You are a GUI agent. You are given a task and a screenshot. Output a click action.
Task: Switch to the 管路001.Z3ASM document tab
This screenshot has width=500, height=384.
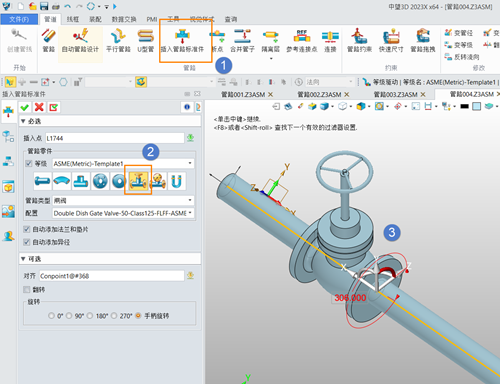click(x=243, y=95)
